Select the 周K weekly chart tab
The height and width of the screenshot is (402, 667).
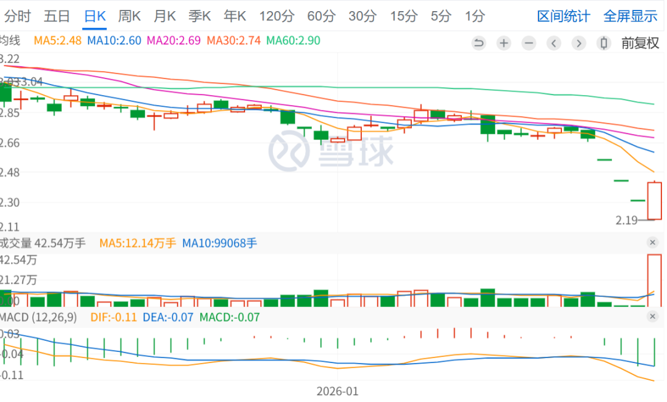[131, 16]
